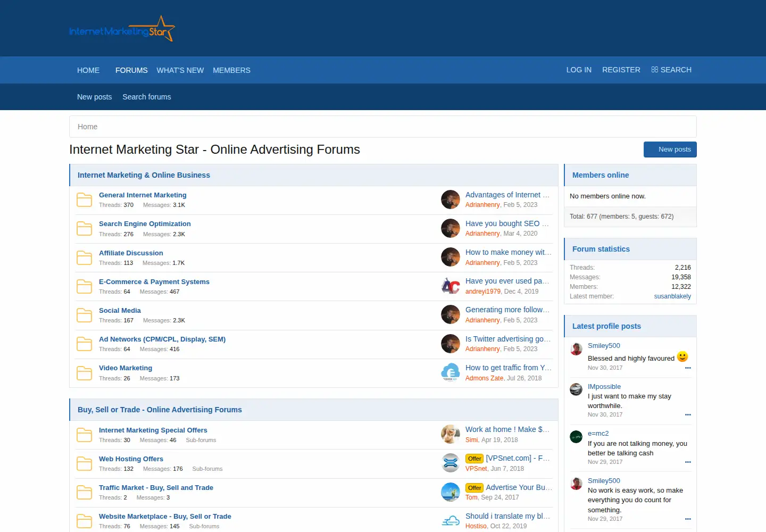
Task: Click LOG IN in the header
Action: (x=579, y=70)
